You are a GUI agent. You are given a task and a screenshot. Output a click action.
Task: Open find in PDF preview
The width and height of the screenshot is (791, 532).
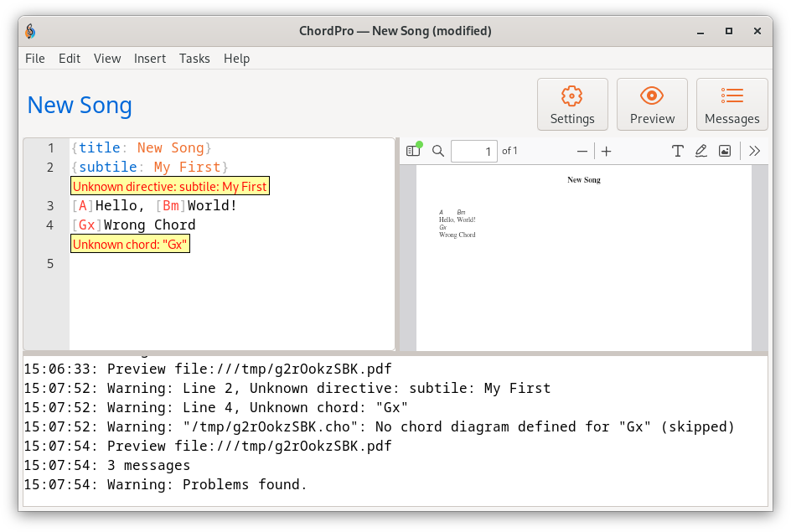click(x=438, y=151)
